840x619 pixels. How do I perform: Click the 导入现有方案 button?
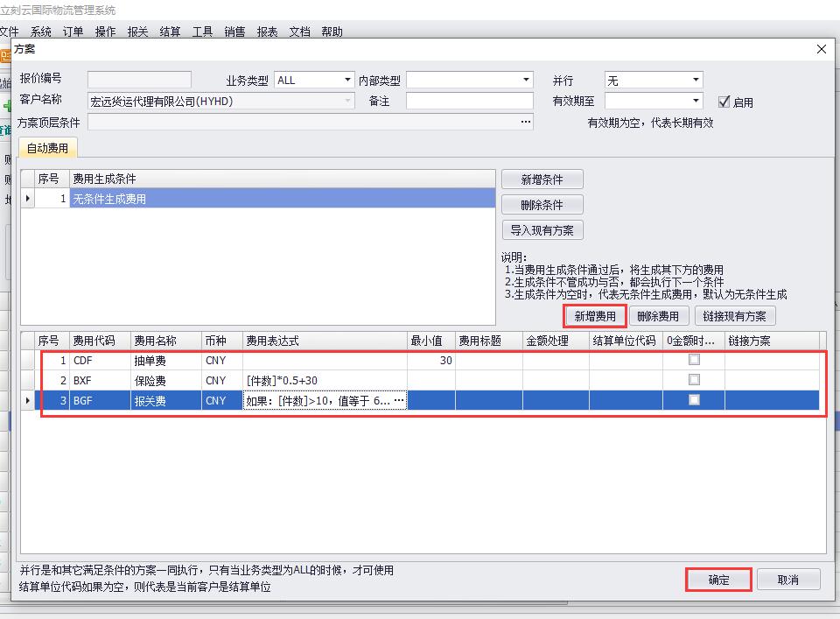[x=542, y=230]
